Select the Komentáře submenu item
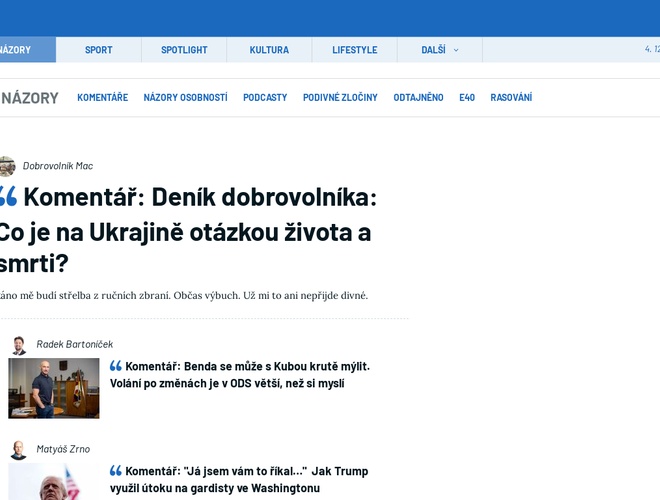The width and height of the screenshot is (660, 500). pos(102,98)
